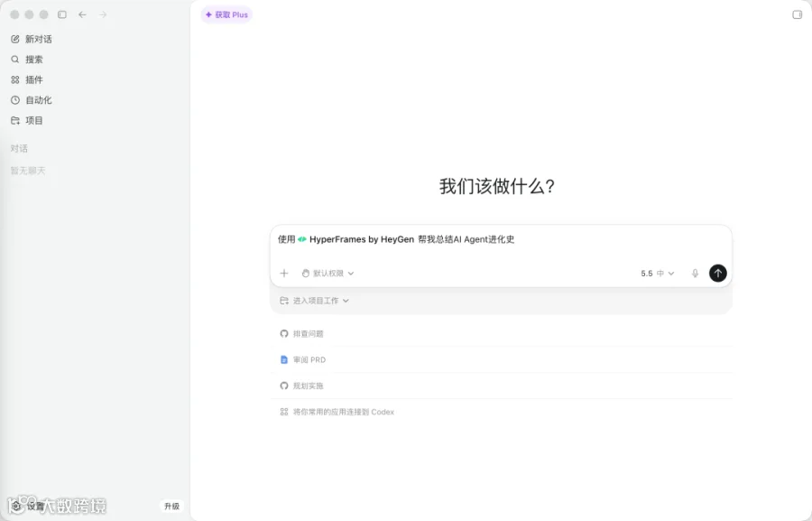Go back with the left arrow
The width and height of the screenshot is (812, 521).
[x=82, y=14]
